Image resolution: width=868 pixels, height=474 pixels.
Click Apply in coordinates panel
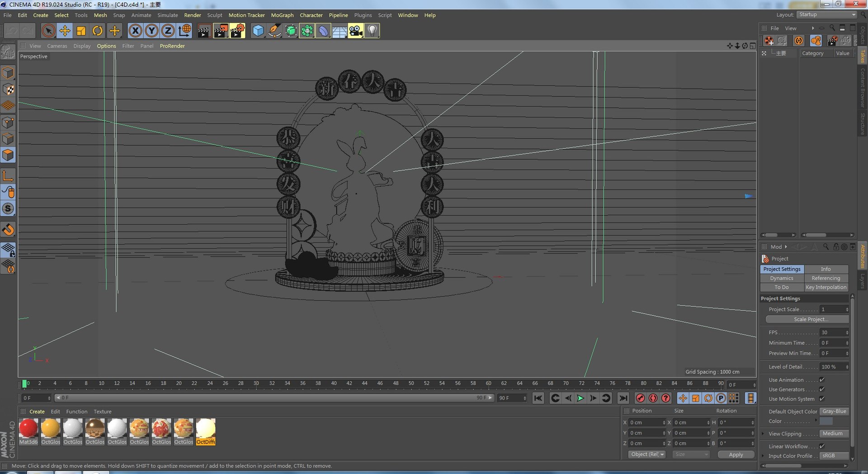tap(736, 455)
